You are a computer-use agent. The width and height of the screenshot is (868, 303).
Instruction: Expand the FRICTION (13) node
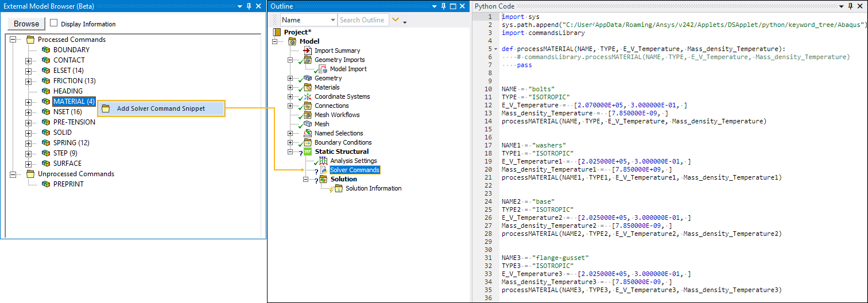(29, 81)
